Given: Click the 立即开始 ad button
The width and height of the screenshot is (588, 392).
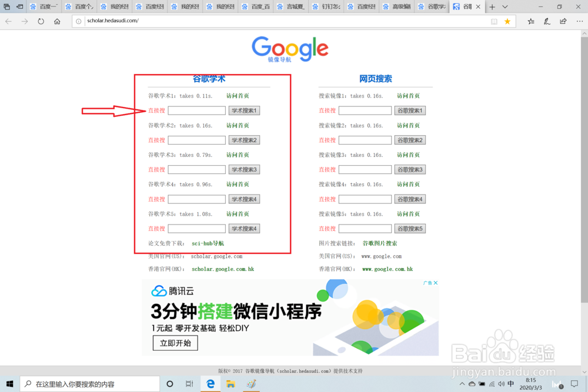Looking at the screenshot, I should (x=175, y=343).
